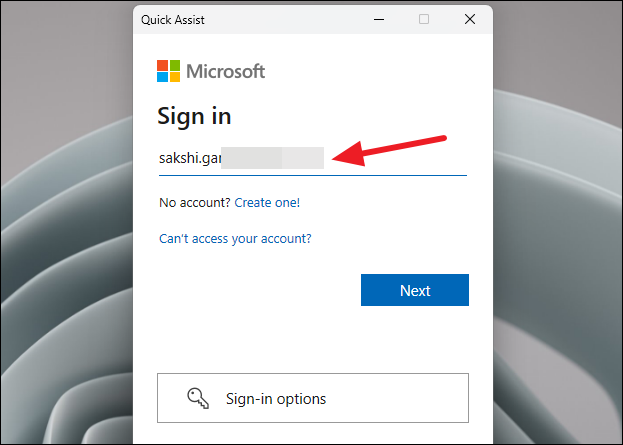Open Can't access your account? link
The image size is (623, 445).
coord(235,238)
